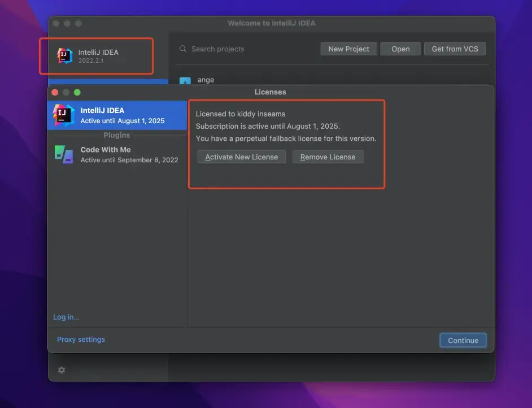This screenshot has height=408, width=532.
Task: Click the Code With Me plugin icon
Action: coord(64,154)
